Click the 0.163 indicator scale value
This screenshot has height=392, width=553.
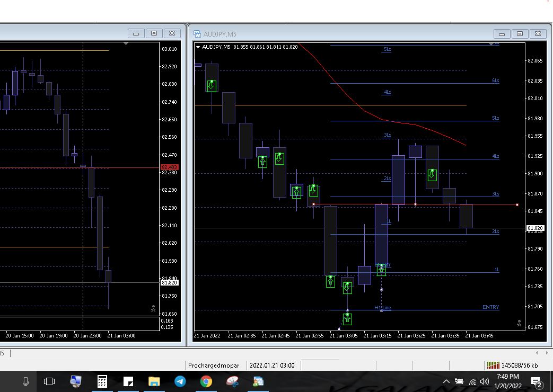(x=167, y=321)
